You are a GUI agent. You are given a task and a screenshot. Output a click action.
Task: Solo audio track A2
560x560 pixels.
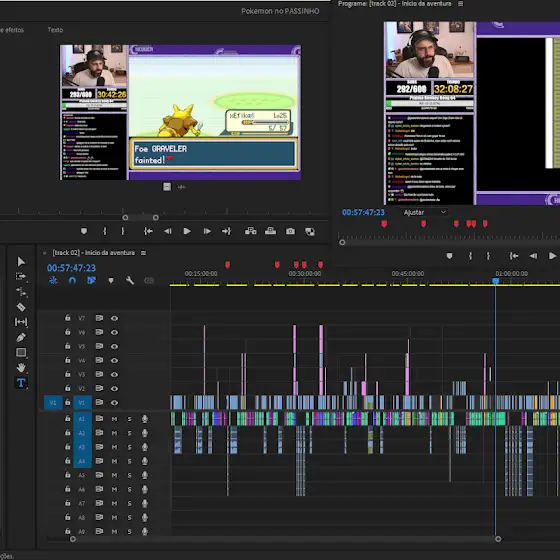point(129,433)
